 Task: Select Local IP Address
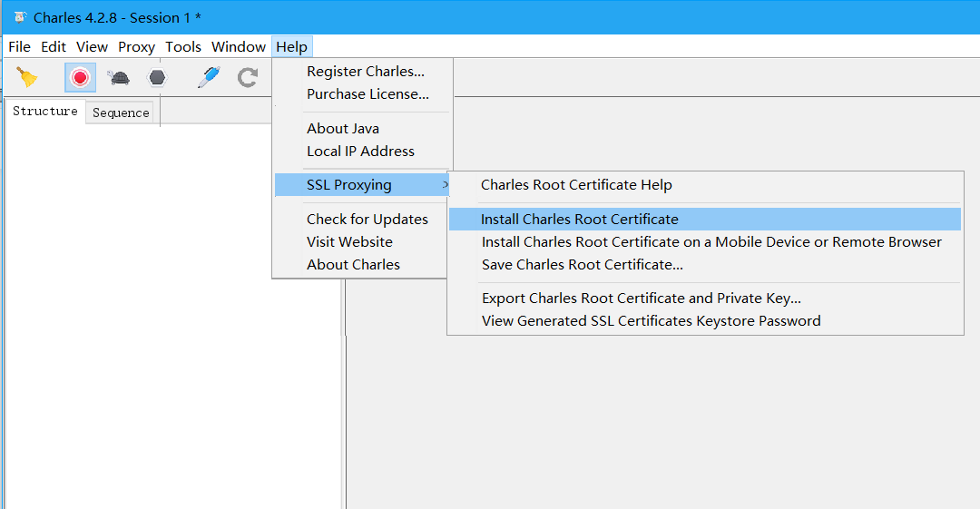point(360,152)
